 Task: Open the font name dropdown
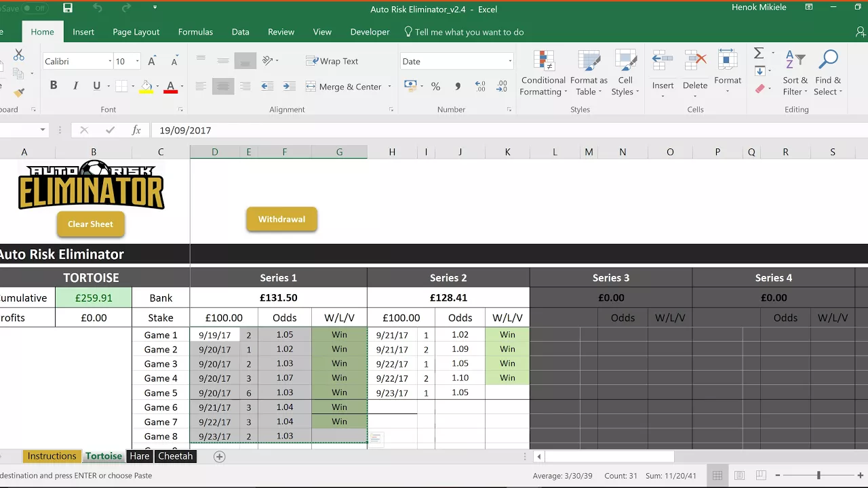pyautogui.click(x=110, y=61)
